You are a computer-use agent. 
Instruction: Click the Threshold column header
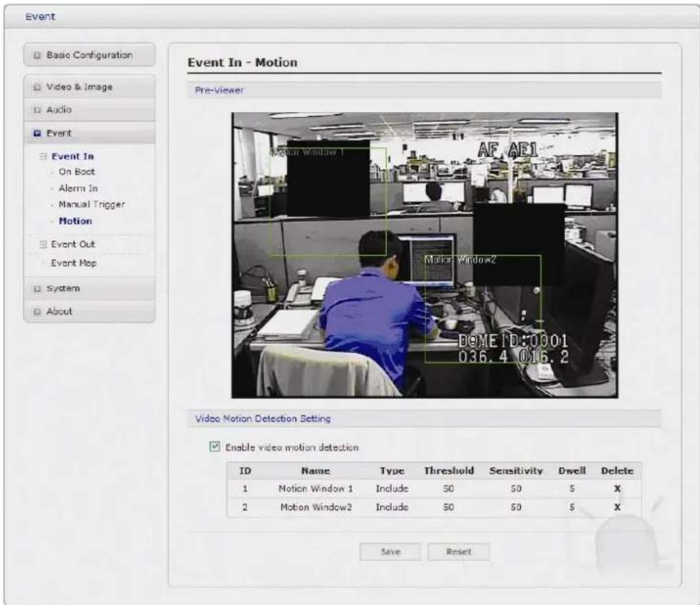(x=449, y=471)
